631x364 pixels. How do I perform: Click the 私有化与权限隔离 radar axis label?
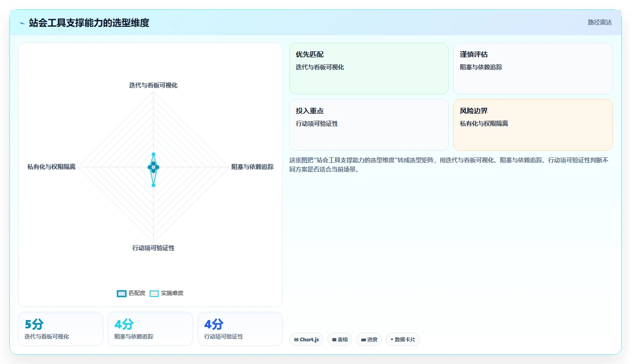click(x=51, y=167)
